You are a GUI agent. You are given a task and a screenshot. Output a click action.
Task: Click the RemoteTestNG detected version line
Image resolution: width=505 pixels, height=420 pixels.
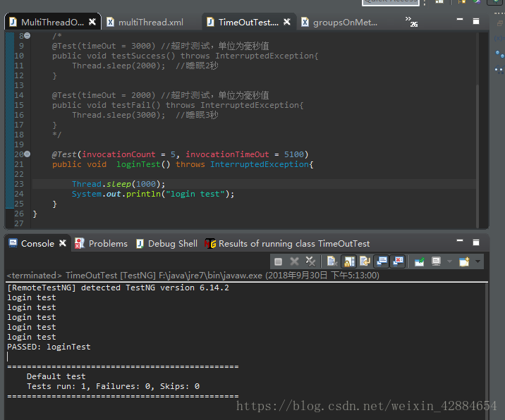tap(118, 288)
